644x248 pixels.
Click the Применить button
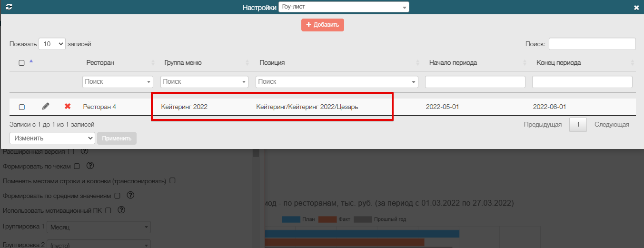pyautogui.click(x=117, y=138)
